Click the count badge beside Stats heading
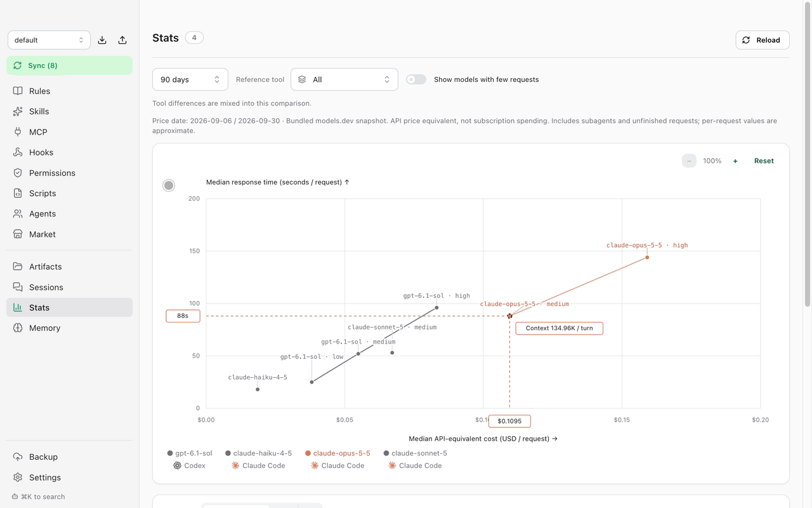 point(194,37)
